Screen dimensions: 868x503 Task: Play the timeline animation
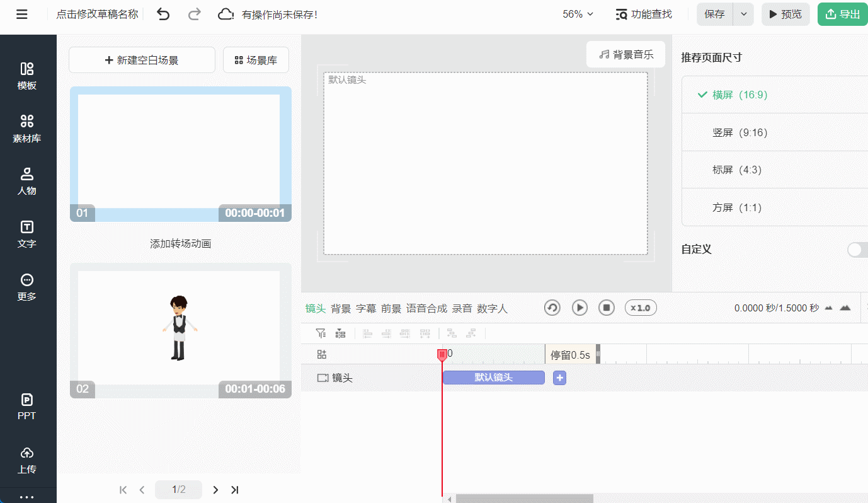tap(580, 308)
